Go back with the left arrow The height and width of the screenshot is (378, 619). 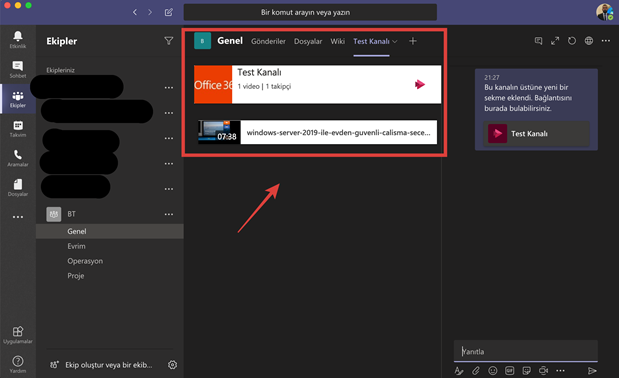coord(135,12)
